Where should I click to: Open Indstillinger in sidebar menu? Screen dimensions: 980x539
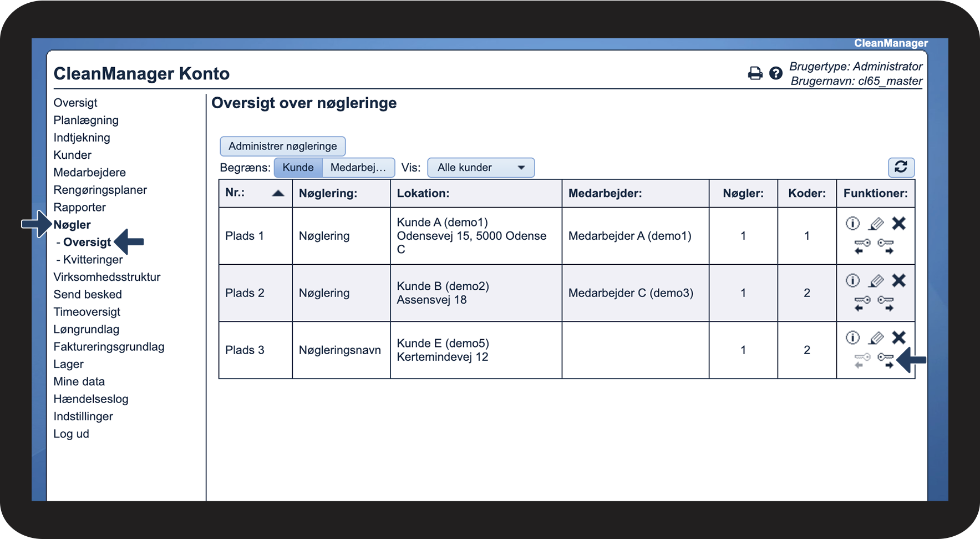83,416
